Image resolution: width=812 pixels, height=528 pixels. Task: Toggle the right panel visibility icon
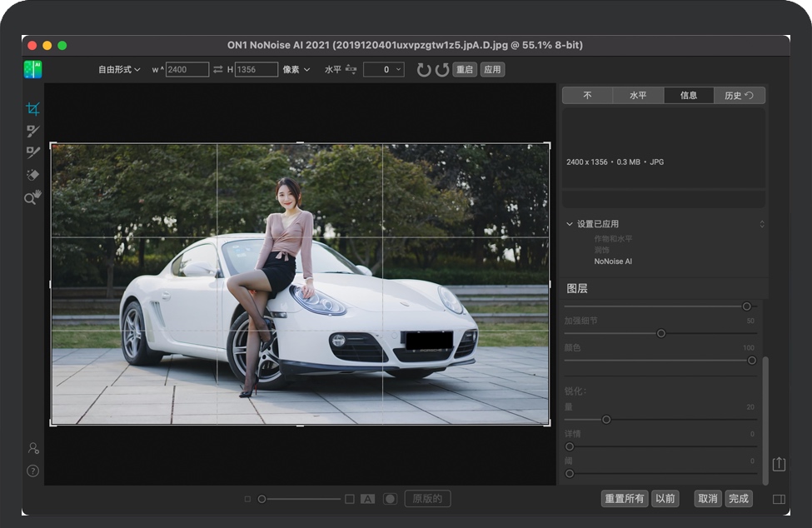coord(779,499)
